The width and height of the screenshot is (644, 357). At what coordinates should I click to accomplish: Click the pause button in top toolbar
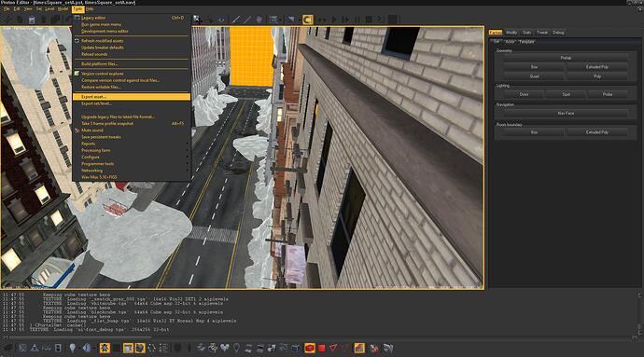(357, 20)
